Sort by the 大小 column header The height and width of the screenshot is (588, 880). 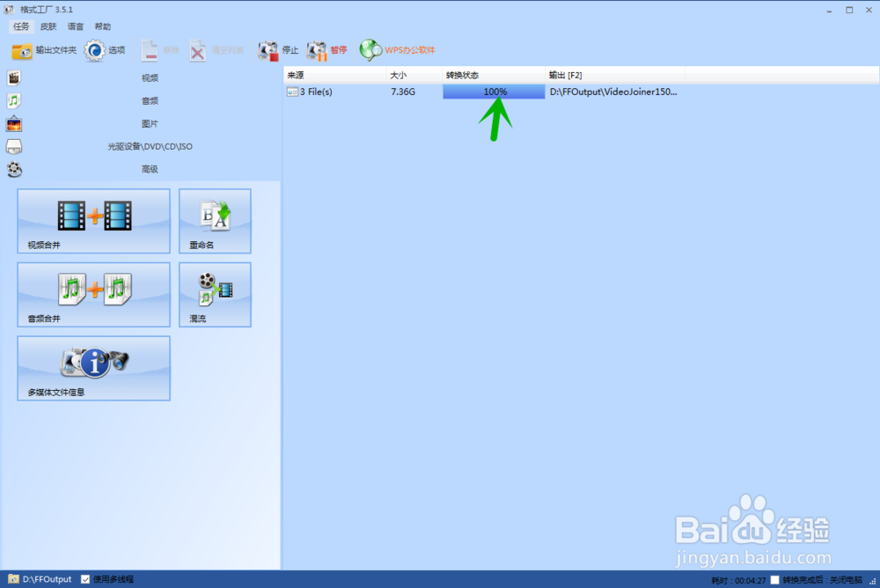414,75
